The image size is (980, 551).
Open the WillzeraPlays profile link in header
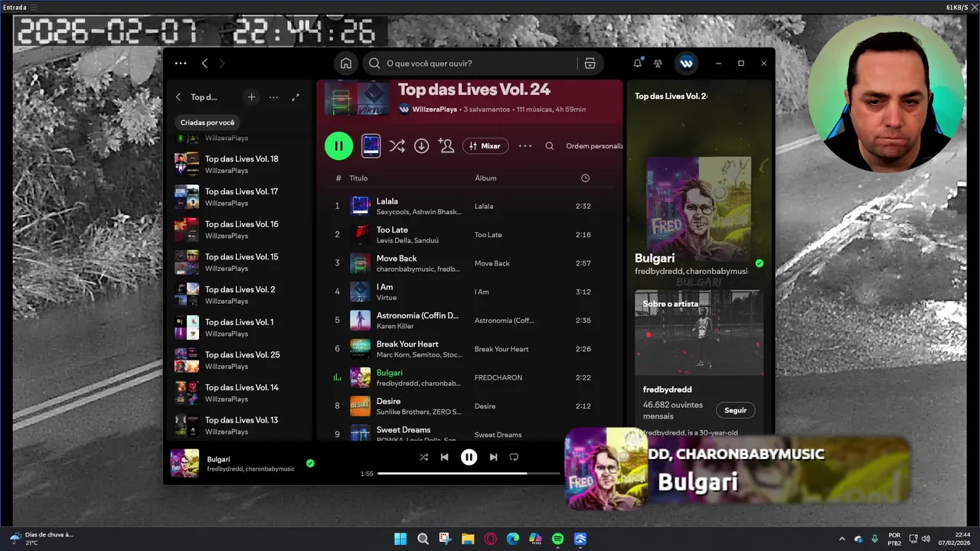[434, 109]
